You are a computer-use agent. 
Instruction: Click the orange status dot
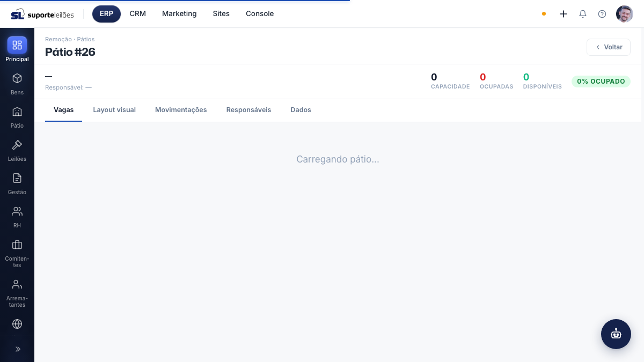[544, 14]
